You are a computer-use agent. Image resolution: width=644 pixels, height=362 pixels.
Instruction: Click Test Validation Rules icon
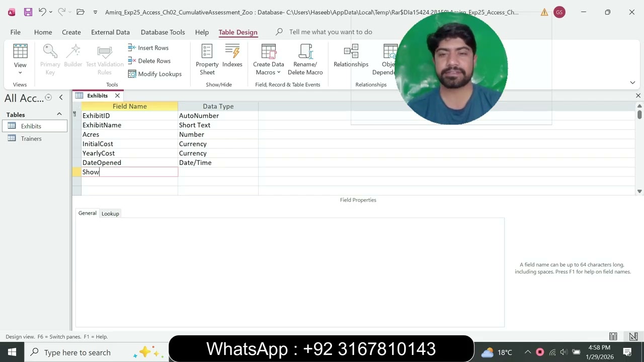[x=105, y=51]
